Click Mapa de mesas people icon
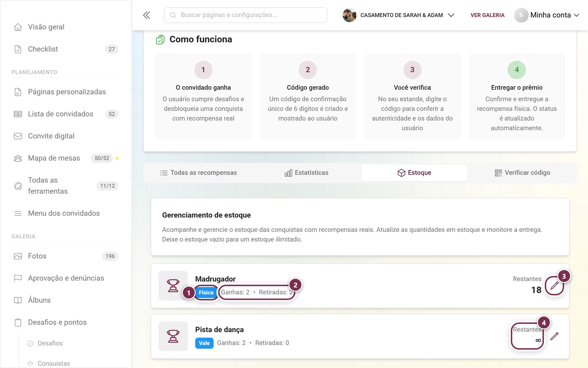 tap(18, 158)
